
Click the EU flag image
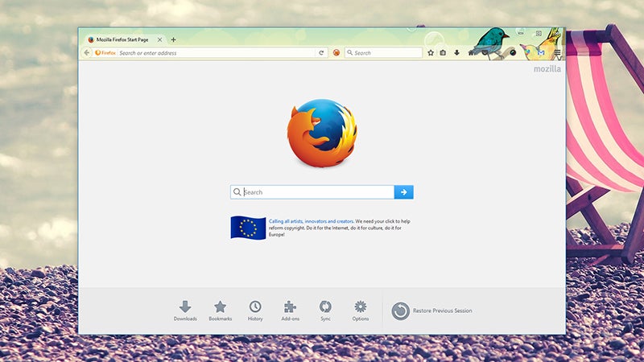pos(248,228)
